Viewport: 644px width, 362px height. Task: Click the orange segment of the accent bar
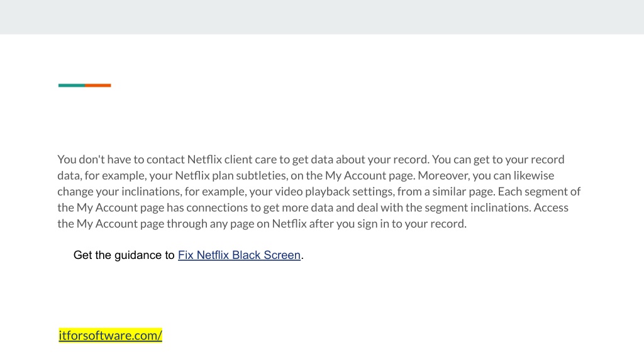(97, 85)
